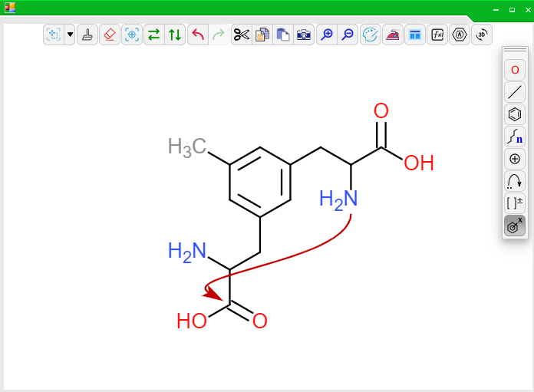Click the stamp template tool
Image resolution: width=534 pixels, height=392 pixels.
(x=87, y=35)
